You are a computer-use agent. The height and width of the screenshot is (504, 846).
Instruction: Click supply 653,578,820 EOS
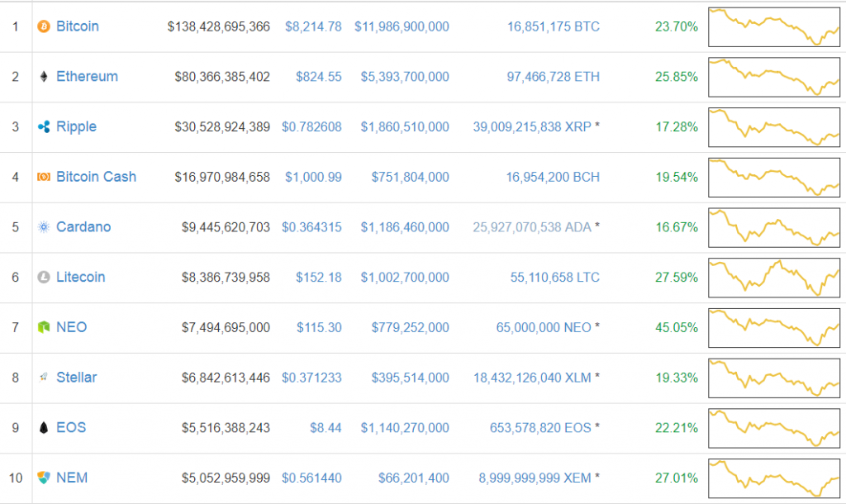coord(540,428)
